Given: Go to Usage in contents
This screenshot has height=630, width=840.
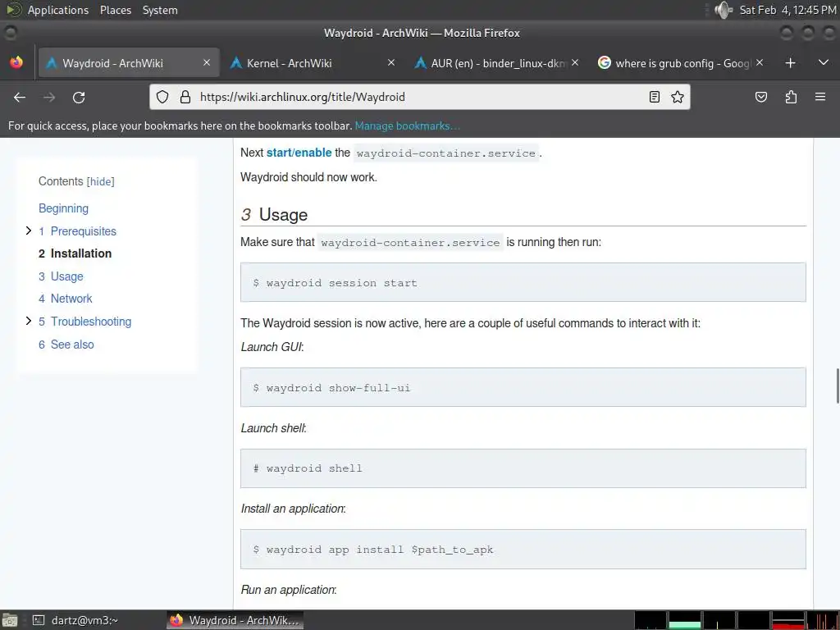Looking at the screenshot, I should [61, 276].
